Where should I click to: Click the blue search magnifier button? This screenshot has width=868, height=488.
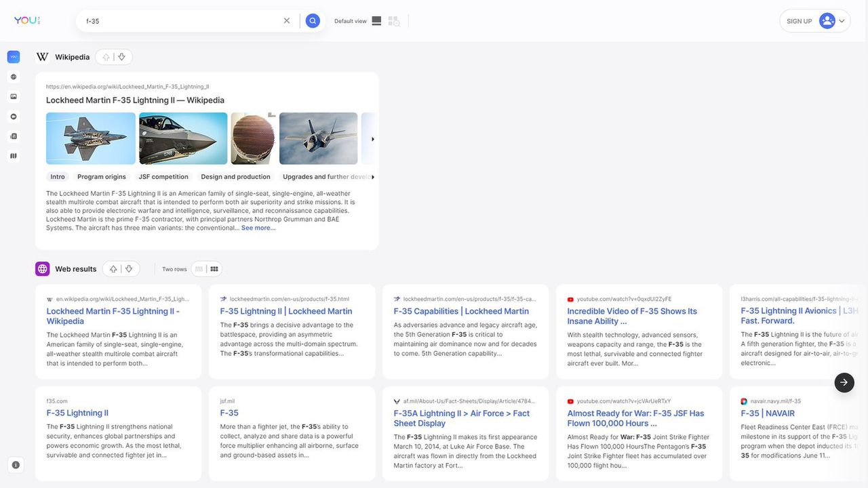[x=313, y=21]
